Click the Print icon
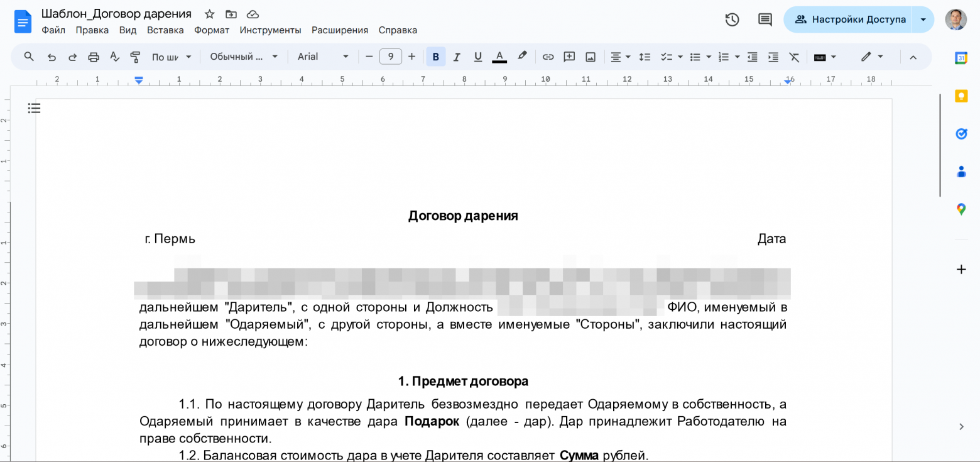Screen dimensions: 980x462 point(94,57)
